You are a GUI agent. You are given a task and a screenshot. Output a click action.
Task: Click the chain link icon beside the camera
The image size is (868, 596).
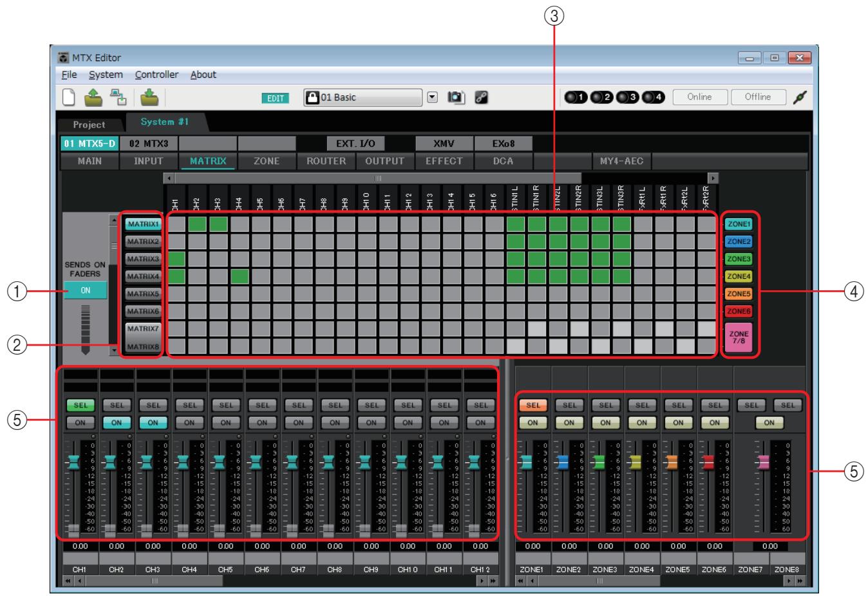coord(480,98)
